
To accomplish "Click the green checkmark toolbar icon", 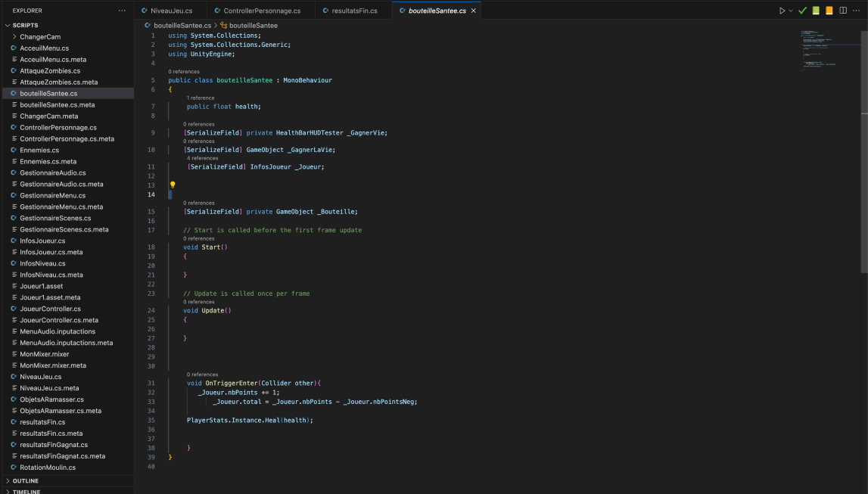I will [802, 11].
